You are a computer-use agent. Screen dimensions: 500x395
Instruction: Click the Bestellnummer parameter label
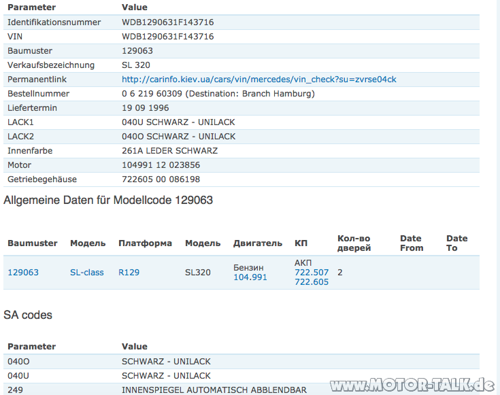coord(38,94)
